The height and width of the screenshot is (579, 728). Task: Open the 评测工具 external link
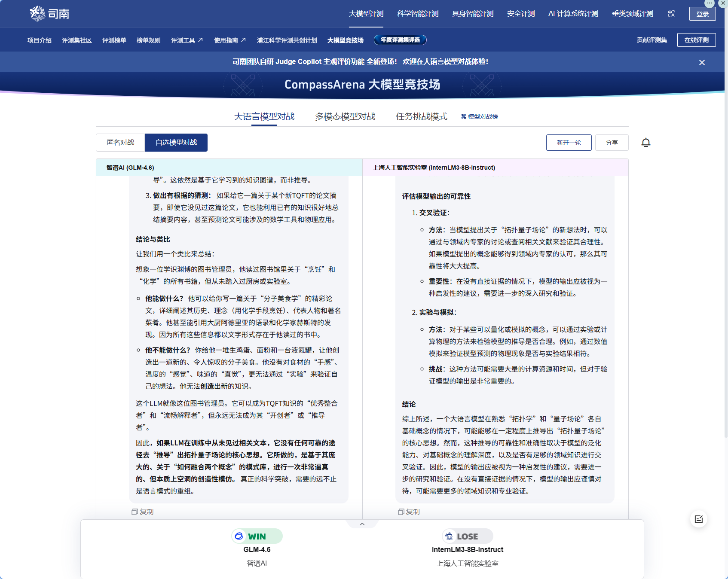pos(187,40)
